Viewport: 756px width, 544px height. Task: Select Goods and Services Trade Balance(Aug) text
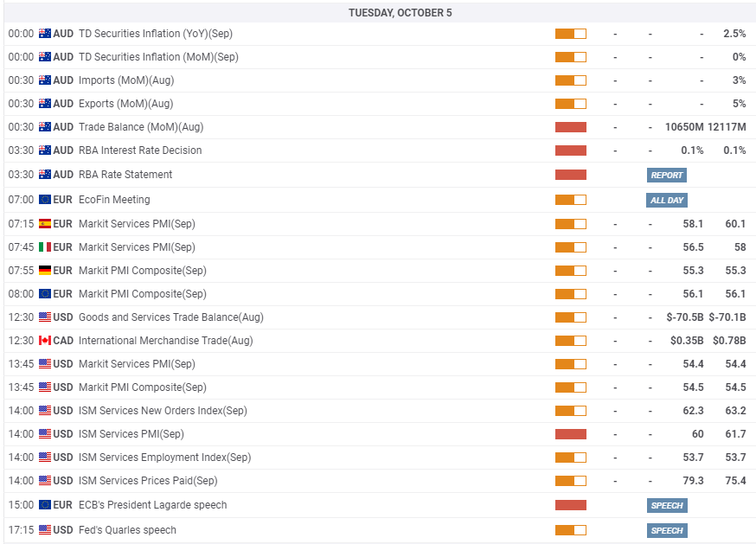click(171, 317)
